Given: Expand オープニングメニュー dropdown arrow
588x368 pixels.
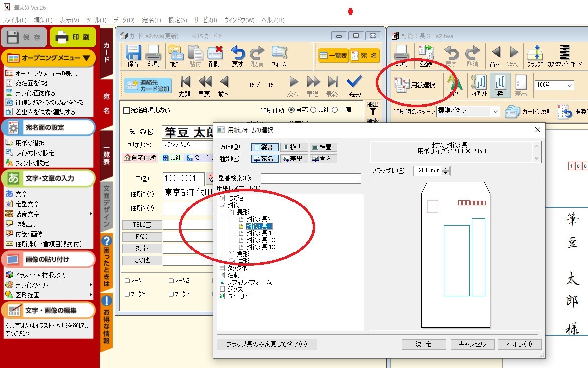Looking at the screenshot, I should 87,58.
